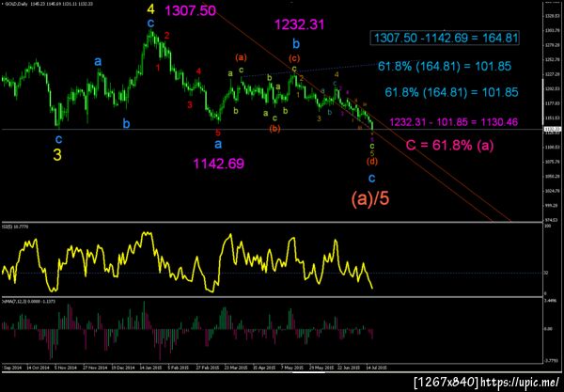Select the white horizontal support line
This screenshot has height=392, width=564.
pos(273,129)
